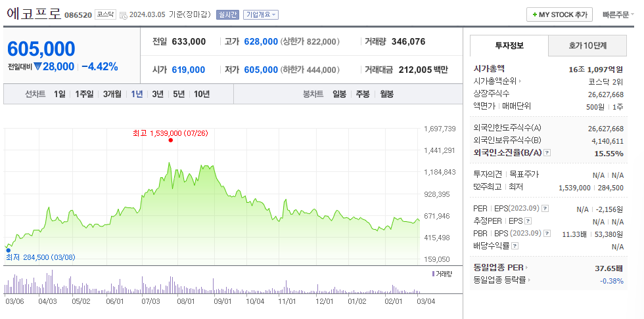The image size is (644, 319).
Task: Click the 시가 value 619,000
Action: click(188, 70)
